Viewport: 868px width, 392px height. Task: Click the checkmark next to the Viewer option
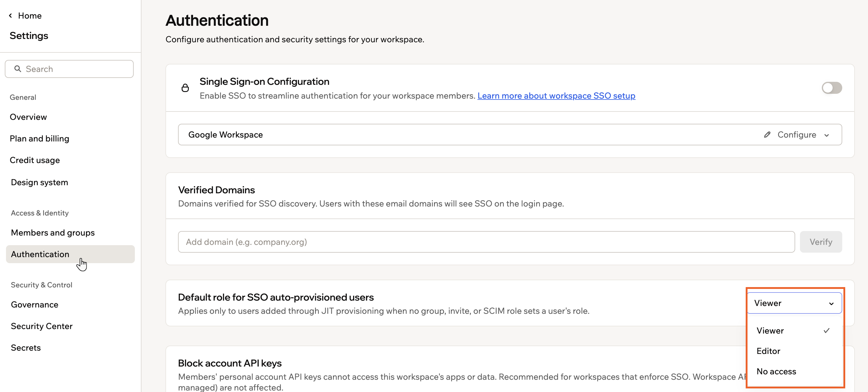827,330
